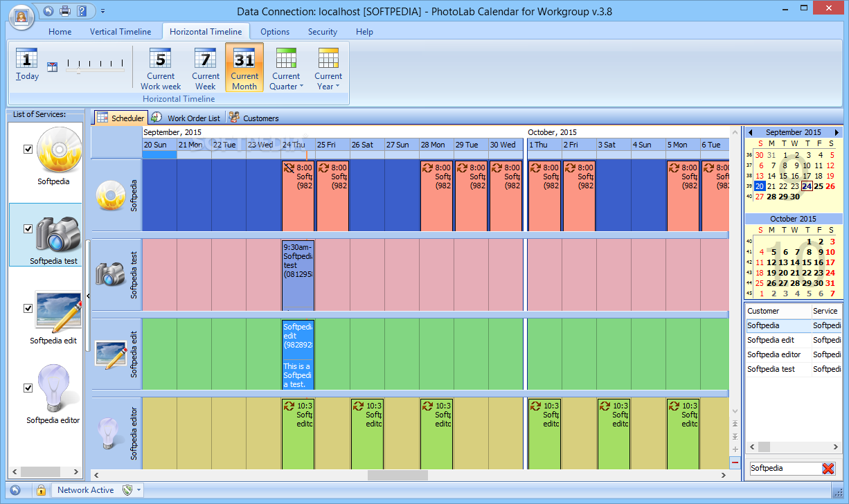849x504 pixels.
Task: Select the Softpedia edit pencil picture icon
Action: (x=58, y=312)
